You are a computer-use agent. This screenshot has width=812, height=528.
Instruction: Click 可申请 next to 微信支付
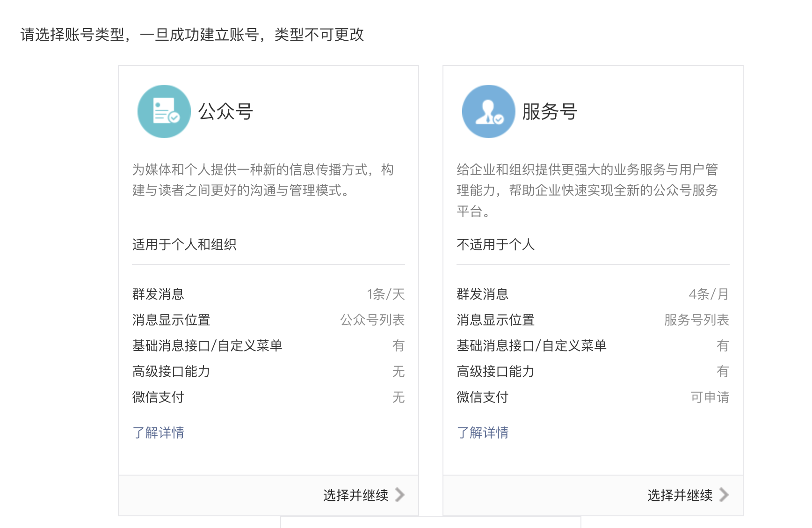click(x=710, y=397)
